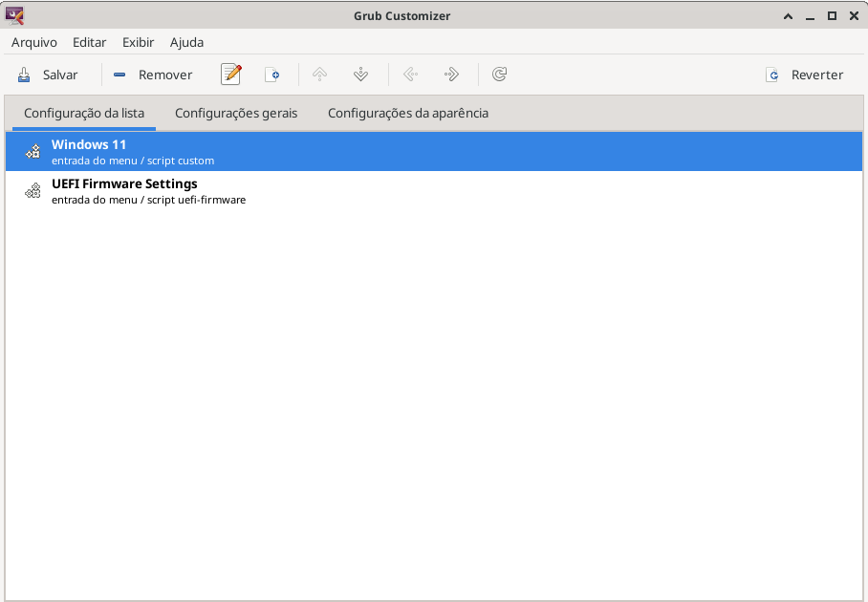Screen dimensions: 868x602
Task: Click the Remover button
Action: coord(153,75)
